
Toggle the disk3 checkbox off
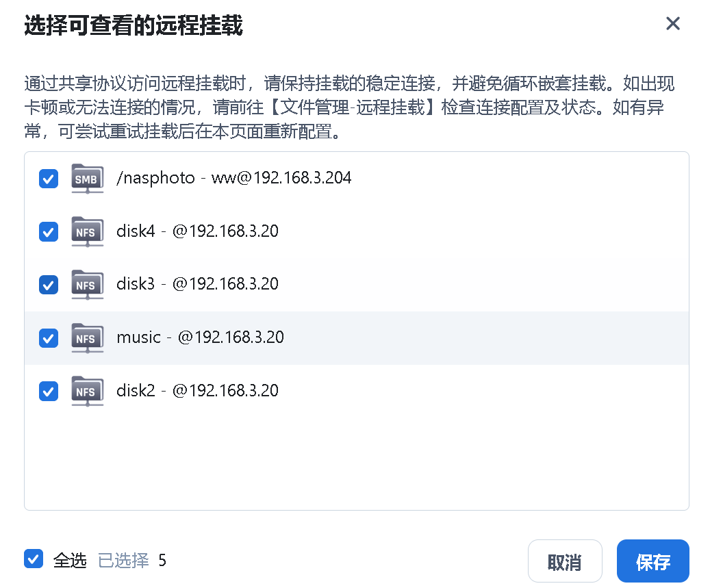pos(48,285)
